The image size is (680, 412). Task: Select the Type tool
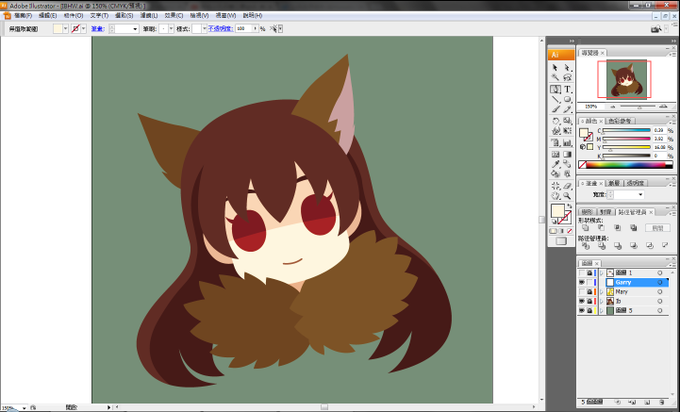click(567, 89)
